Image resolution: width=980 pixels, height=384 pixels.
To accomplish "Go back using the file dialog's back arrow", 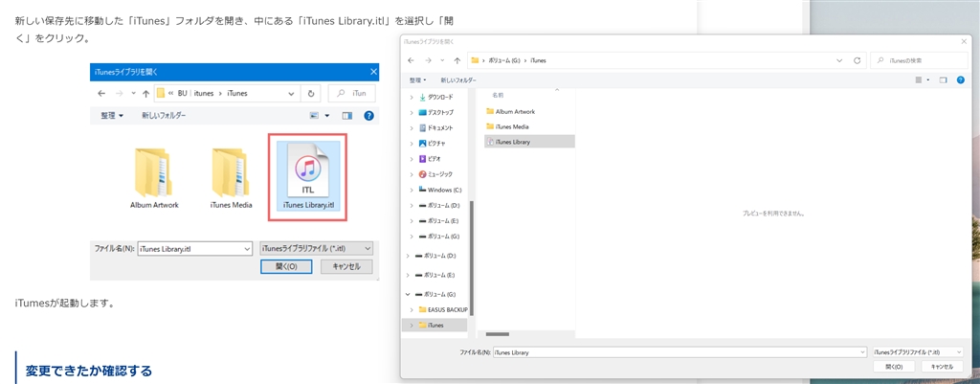I will [x=411, y=60].
